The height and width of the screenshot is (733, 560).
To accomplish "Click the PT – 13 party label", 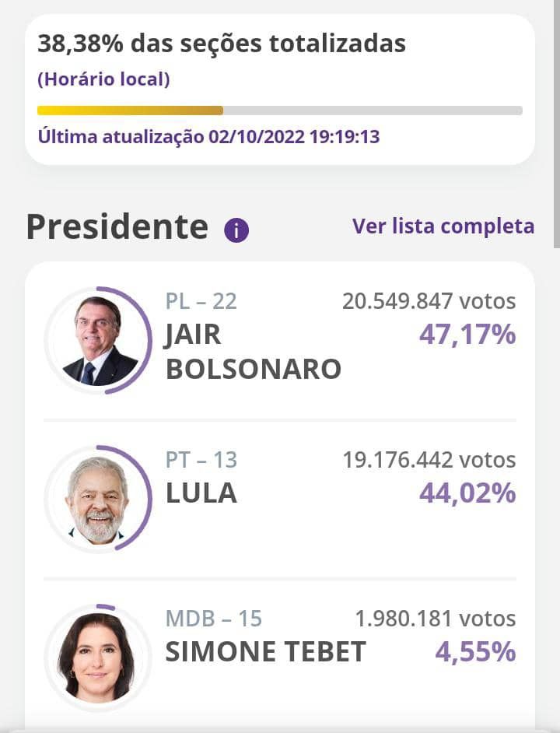I will pos(201,460).
